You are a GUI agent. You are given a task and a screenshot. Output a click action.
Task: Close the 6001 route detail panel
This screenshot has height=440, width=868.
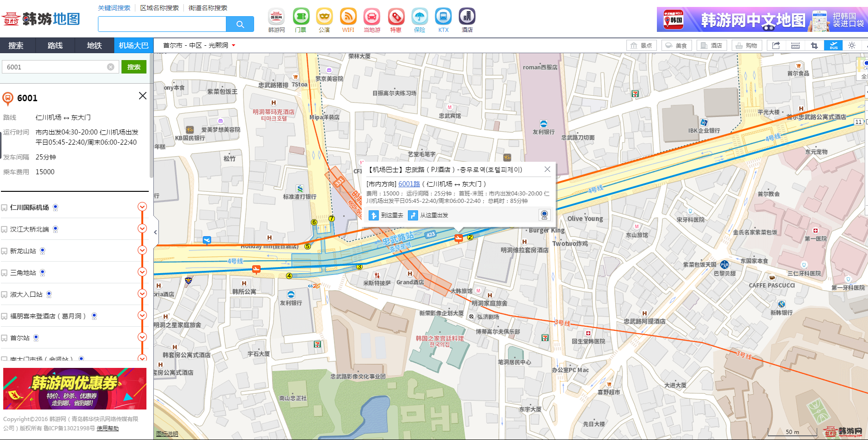(143, 96)
